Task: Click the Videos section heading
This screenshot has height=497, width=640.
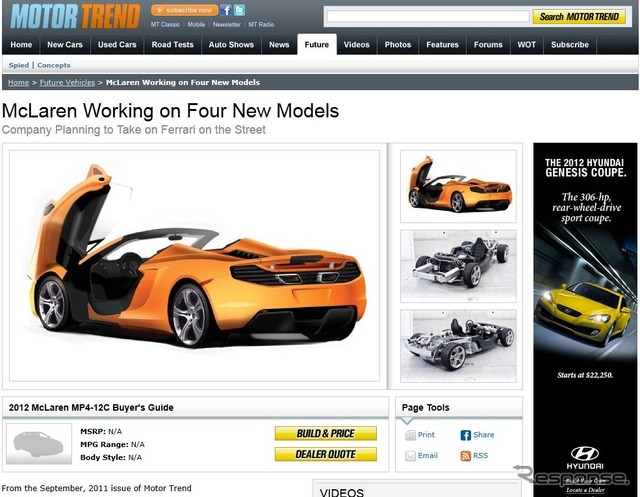Action: (x=342, y=492)
